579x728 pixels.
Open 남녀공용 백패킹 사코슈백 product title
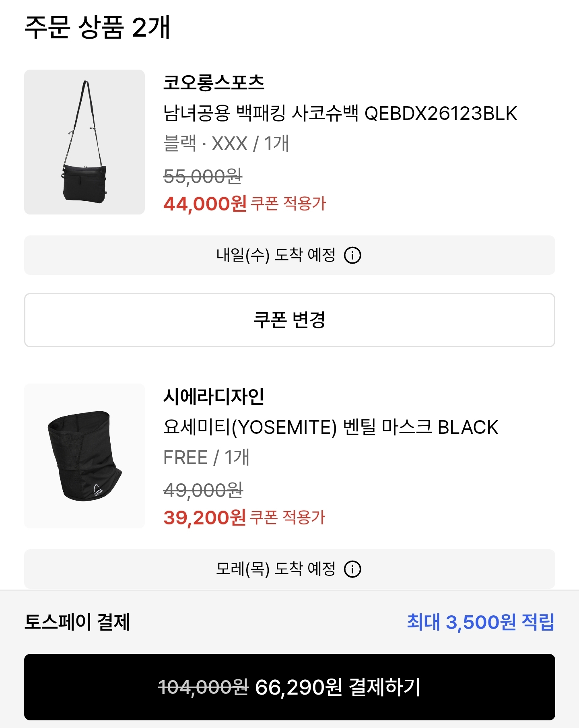(x=340, y=113)
